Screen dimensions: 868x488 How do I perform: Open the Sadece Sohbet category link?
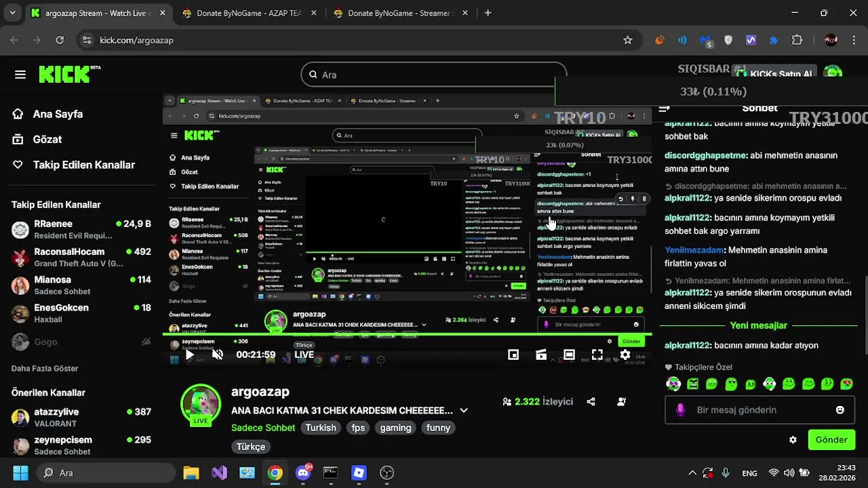tap(263, 428)
